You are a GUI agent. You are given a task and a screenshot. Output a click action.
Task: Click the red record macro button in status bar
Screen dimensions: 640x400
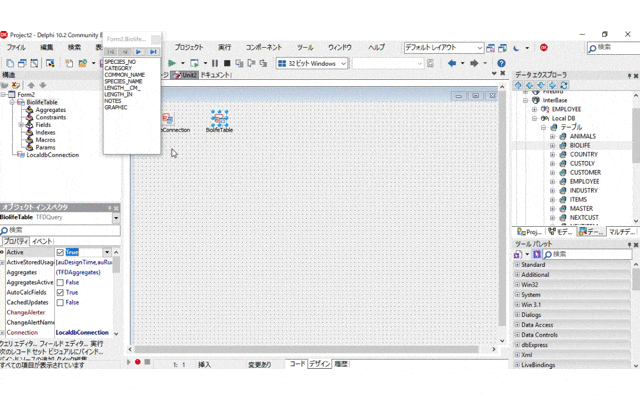pyautogui.click(x=138, y=362)
